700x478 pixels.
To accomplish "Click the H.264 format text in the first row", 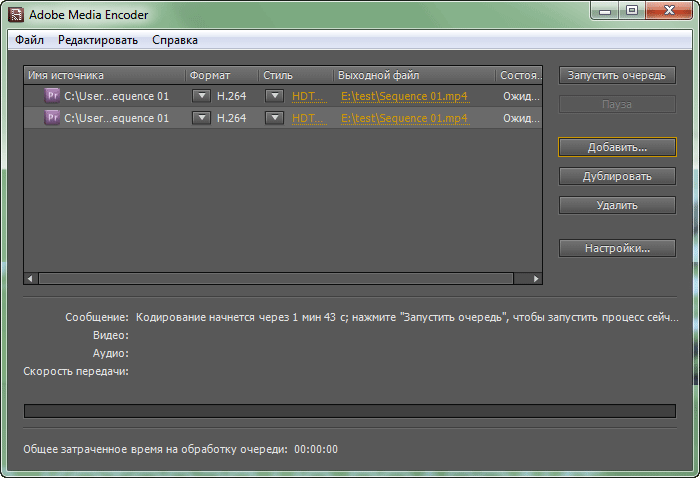I will tap(231, 96).
